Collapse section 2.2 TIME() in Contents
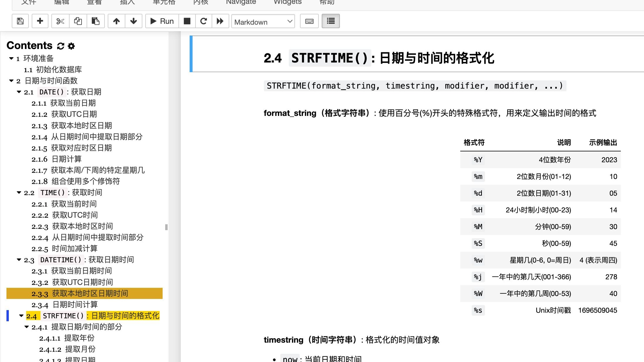This screenshot has height=362, width=644. pyautogui.click(x=18, y=193)
